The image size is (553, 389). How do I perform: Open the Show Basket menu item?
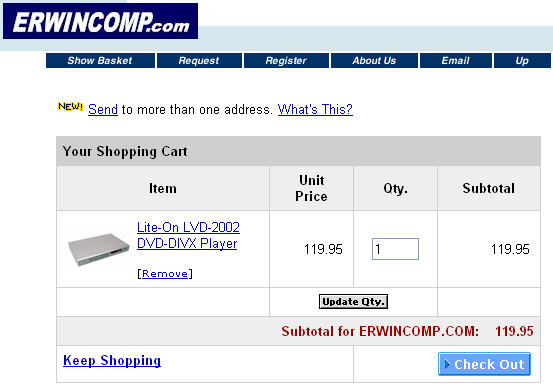[100, 61]
